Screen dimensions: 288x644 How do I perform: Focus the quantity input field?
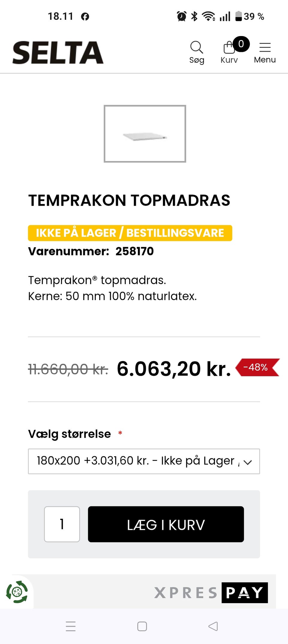pyautogui.click(x=62, y=524)
